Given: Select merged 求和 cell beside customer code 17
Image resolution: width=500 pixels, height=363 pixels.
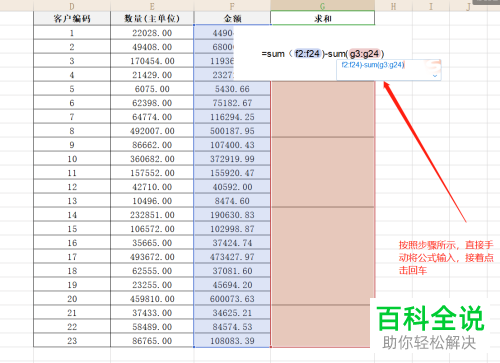Looking at the screenshot, I should coord(323,256).
